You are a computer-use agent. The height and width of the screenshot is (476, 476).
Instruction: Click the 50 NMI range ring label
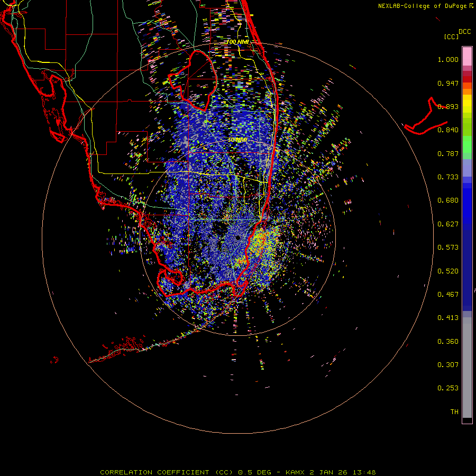pyautogui.click(x=237, y=140)
